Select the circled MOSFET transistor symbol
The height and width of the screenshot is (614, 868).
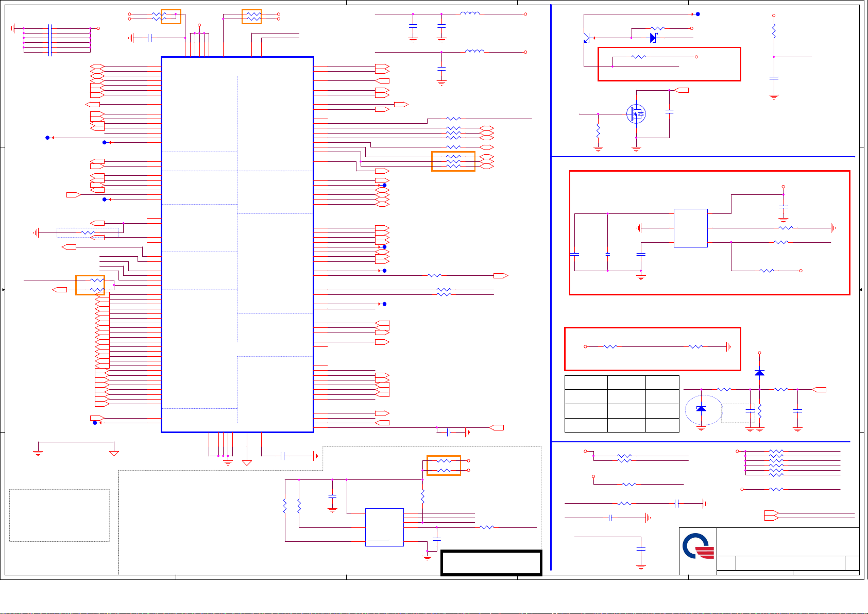coord(636,114)
